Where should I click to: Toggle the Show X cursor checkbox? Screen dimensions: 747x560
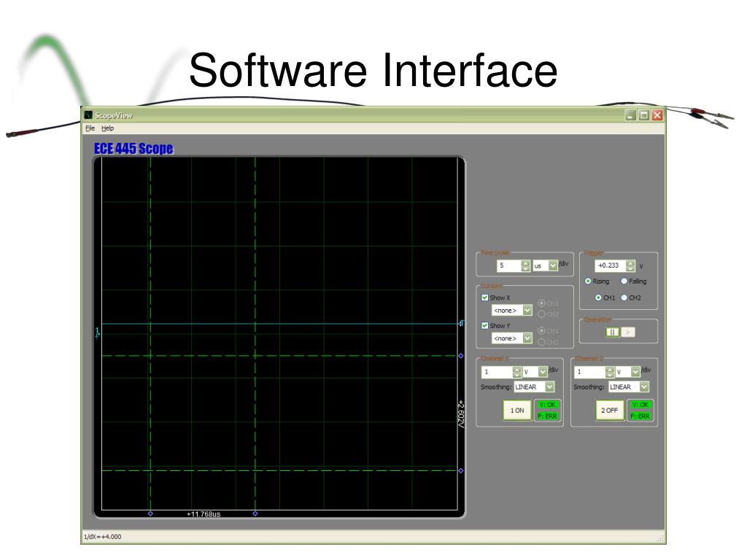point(484,297)
